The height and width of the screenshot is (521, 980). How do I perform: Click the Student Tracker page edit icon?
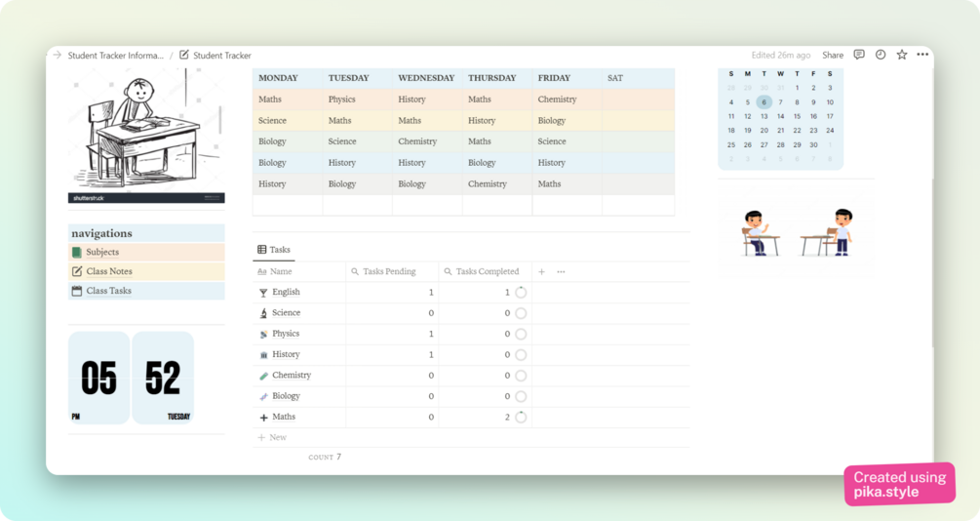tap(183, 55)
